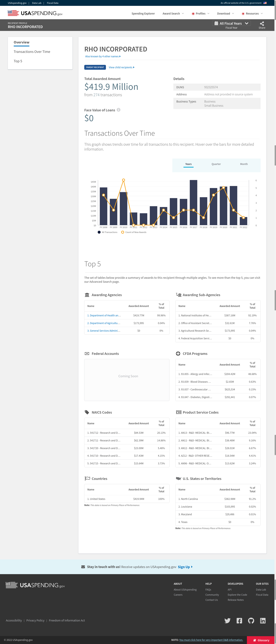The width and height of the screenshot is (276, 644).
Task: Click the FY 2010 new awards data point
Action: tap(123, 180)
